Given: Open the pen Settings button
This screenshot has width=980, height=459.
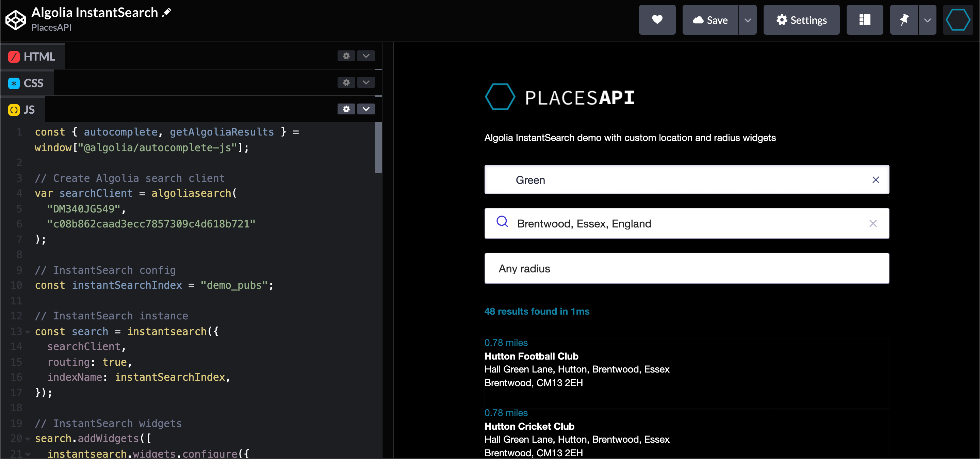Looking at the screenshot, I should tap(801, 20).
